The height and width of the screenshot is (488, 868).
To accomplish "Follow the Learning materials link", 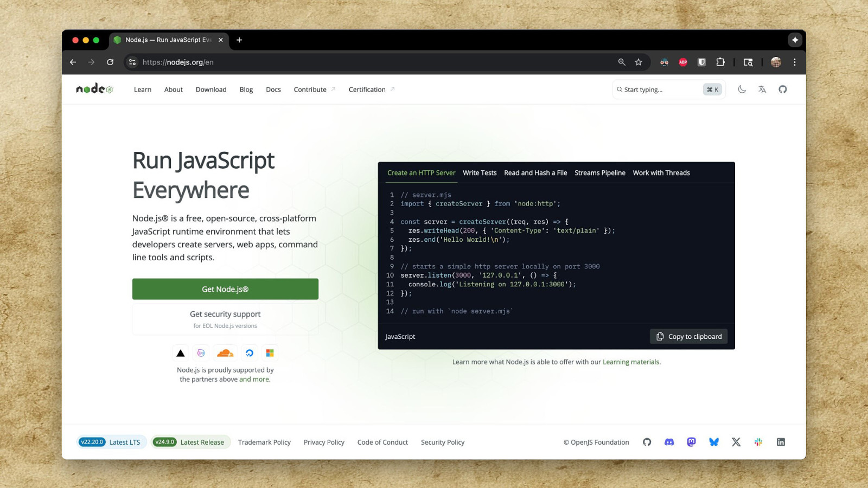I will 631,362.
